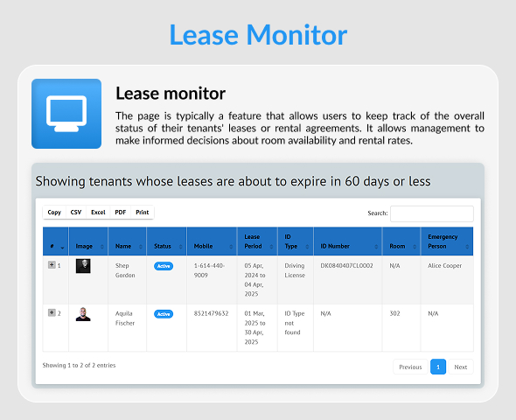
Task: Select page 1 in pagination
Action: coord(438,367)
